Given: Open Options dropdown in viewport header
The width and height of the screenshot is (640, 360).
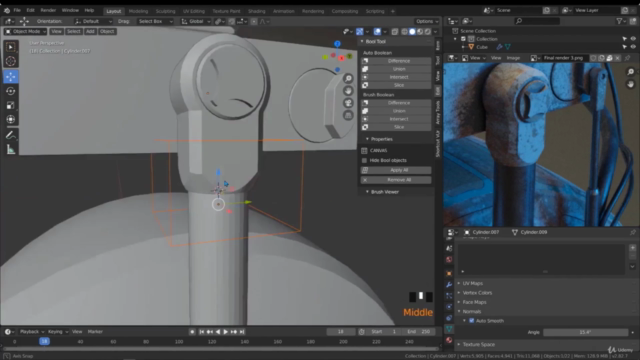Looking at the screenshot, I should pos(427,21).
